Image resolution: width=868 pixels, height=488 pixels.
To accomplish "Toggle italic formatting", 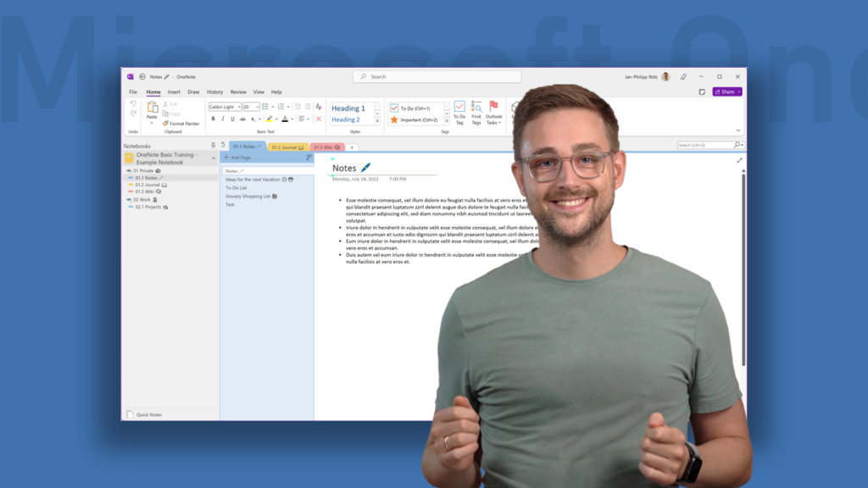I will pos(223,119).
